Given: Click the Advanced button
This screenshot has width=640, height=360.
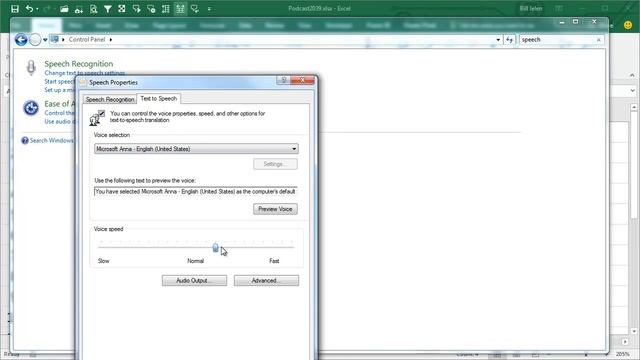Looking at the screenshot, I should (x=266, y=280).
